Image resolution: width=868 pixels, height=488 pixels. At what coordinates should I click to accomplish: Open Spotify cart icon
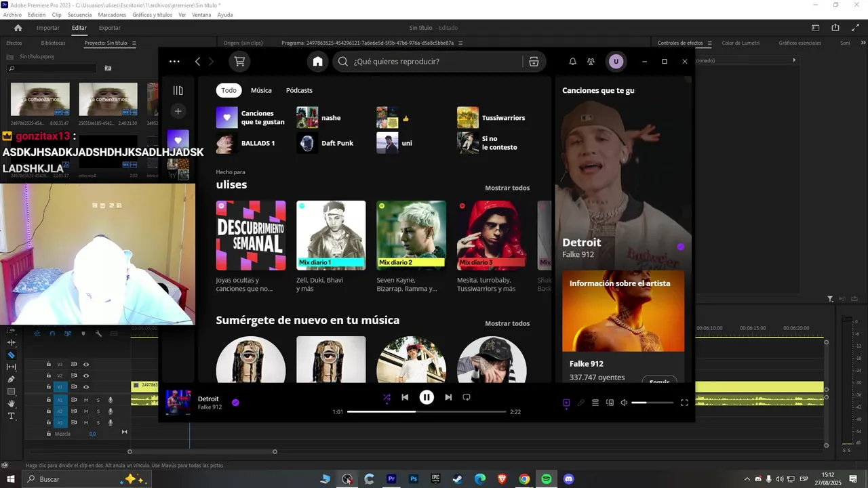[x=239, y=62]
